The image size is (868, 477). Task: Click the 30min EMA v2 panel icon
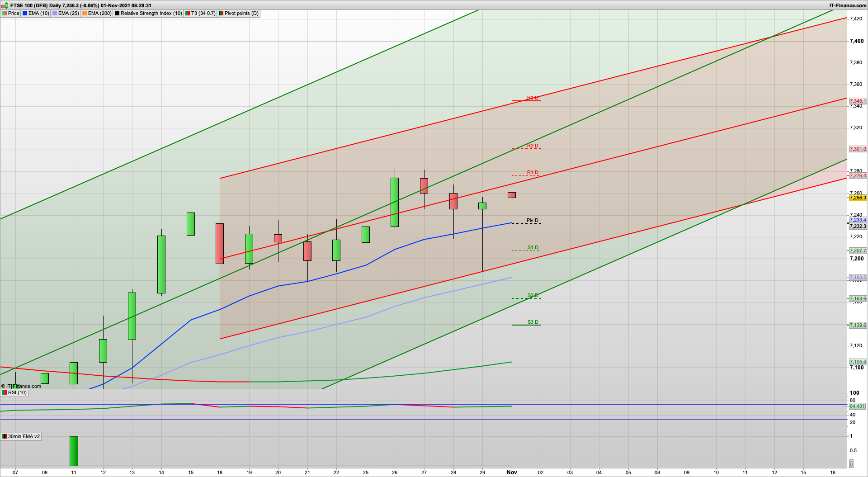pyautogui.click(x=5, y=436)
